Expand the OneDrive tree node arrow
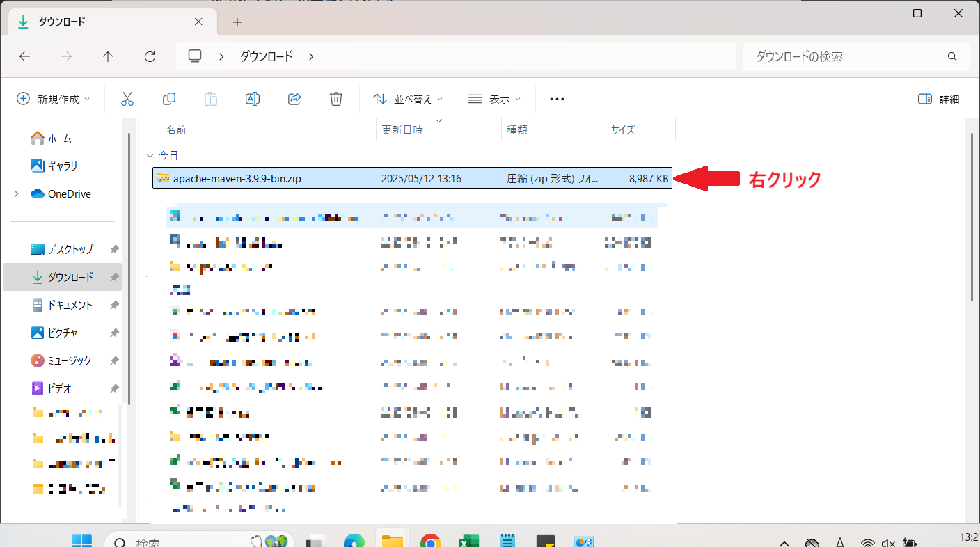This screenshot has height=547, width=980. click(x=16, y=193)
